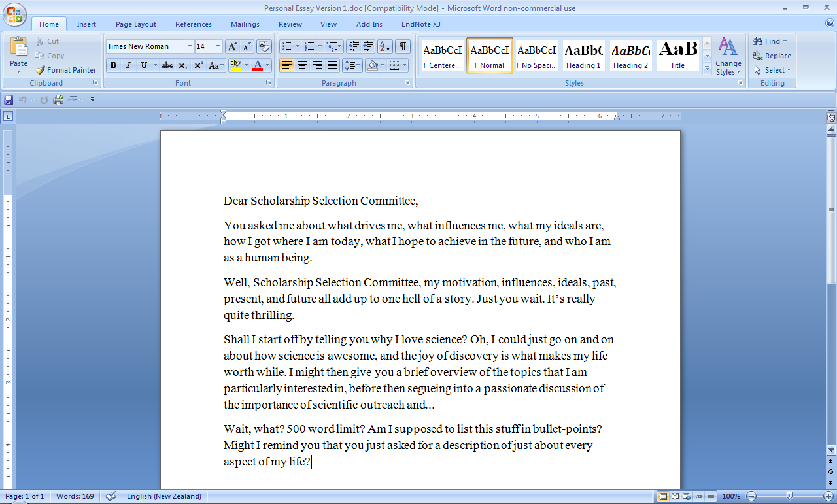Click the Replace tool

(x=772, y=56)
